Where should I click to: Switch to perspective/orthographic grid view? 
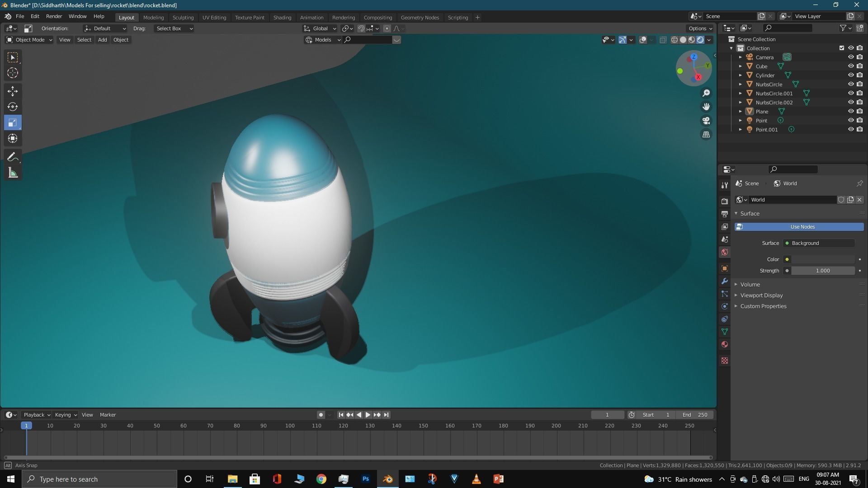(x=706, y=135)
